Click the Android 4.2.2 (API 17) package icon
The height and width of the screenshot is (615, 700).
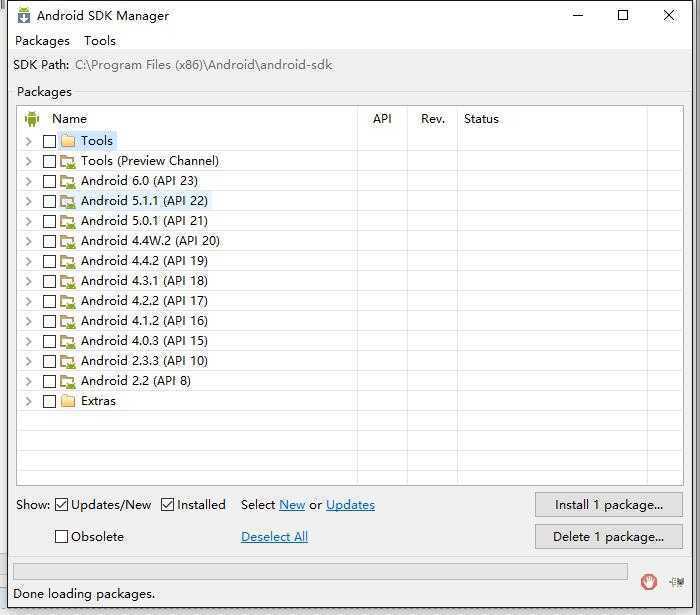[68, 301]
